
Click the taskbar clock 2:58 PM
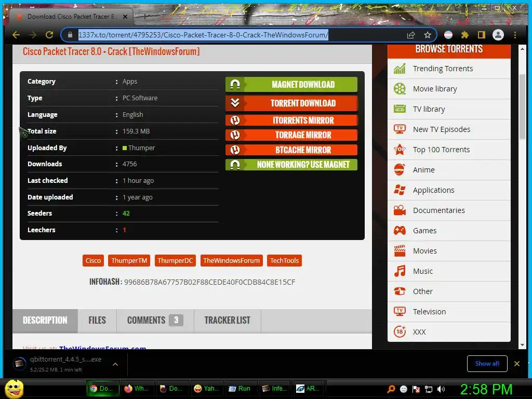486,389
